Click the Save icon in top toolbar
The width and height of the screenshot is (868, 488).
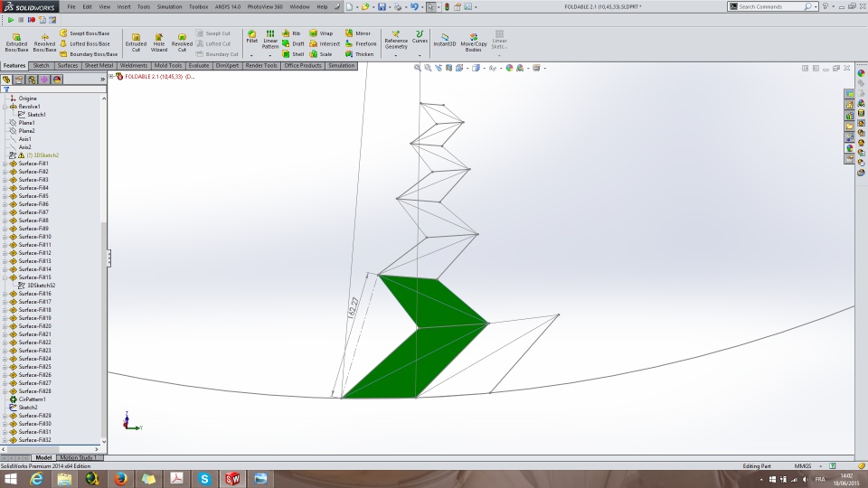tap(382, 6)
